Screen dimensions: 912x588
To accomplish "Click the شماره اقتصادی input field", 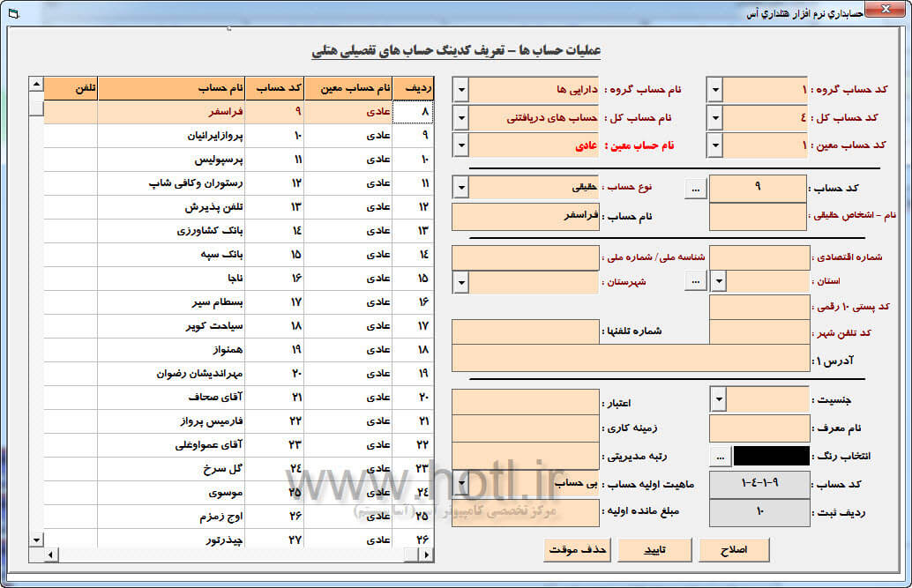I will click(x=759, y=257).
